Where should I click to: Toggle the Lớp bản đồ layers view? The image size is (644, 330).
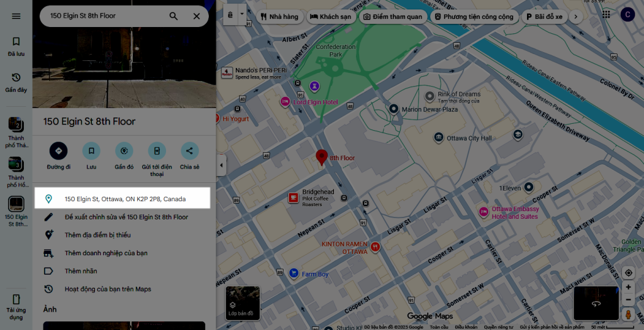pyautogui.click(x=243, y=303)
